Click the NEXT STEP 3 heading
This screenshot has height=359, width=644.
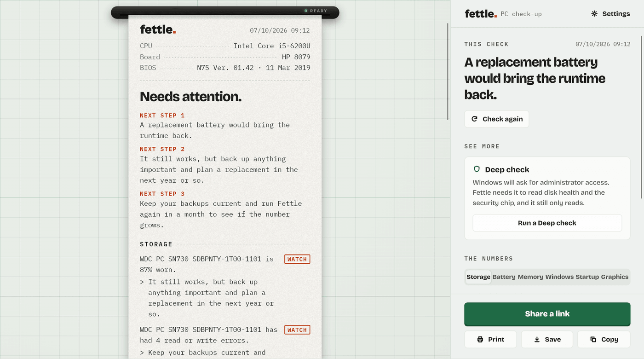click(x=162, y=194)
